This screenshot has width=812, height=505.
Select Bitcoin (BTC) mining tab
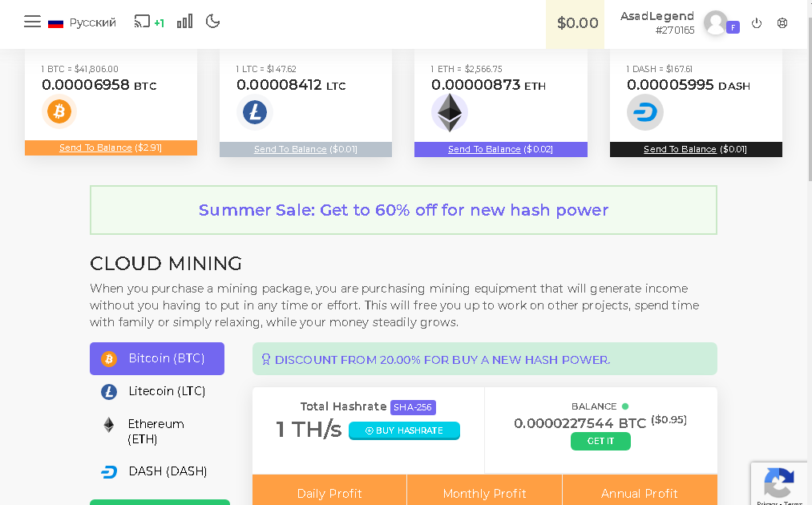point(157,358)
